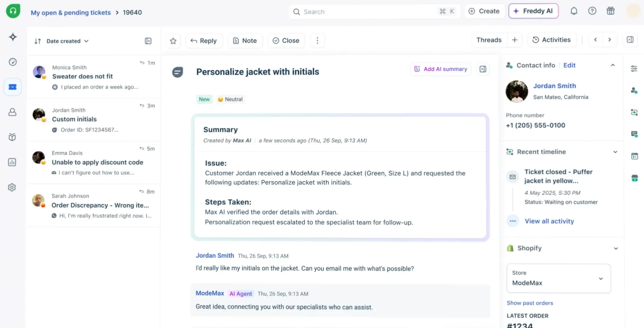Open the Dashboard from the left sidebar
The width and height of the screenshot is (644, 328).
coord(13,62)
